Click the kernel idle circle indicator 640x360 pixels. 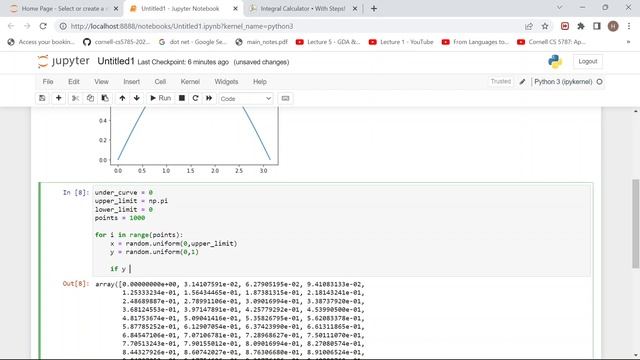[x=600, y=82]
